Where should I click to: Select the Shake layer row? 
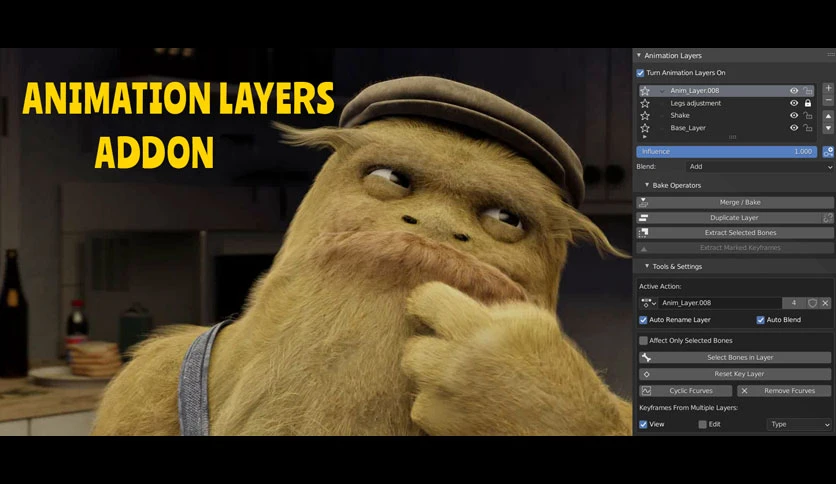(727, 116)
